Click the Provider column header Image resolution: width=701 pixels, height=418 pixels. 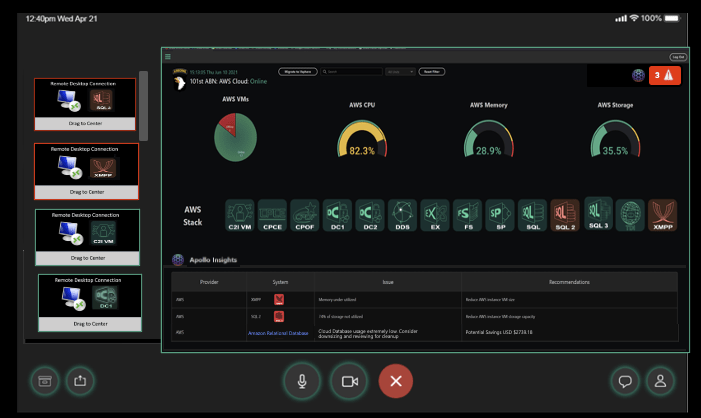point(209,282)
